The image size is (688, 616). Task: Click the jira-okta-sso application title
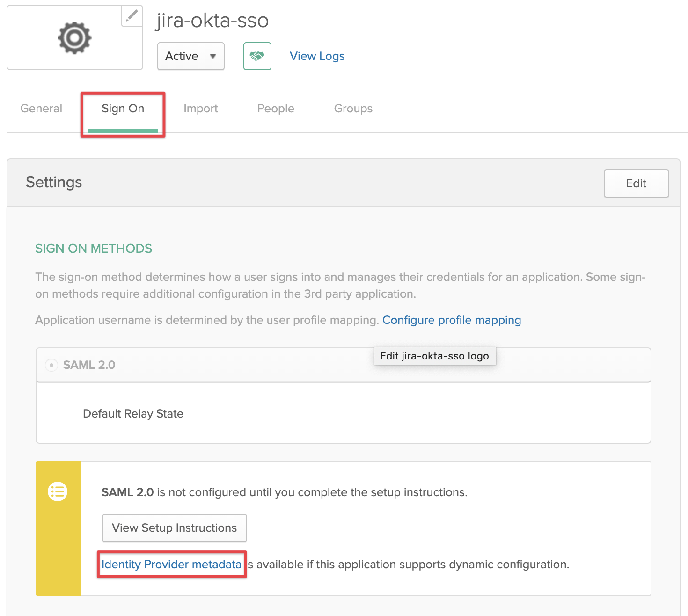[212, 21]
